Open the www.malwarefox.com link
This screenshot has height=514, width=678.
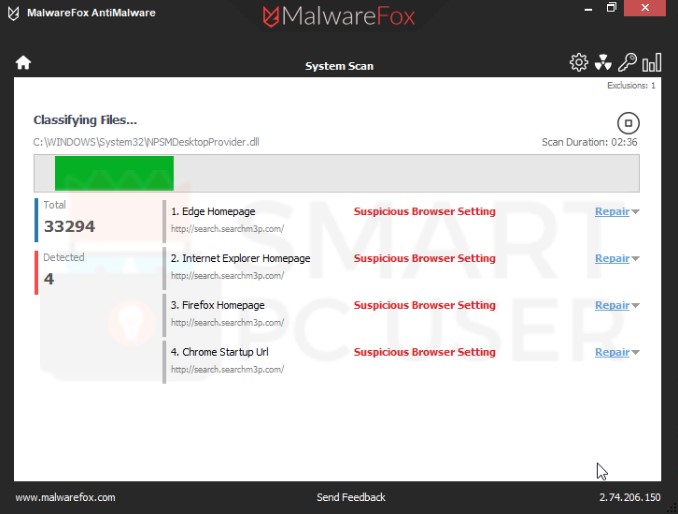pos(65,498)
